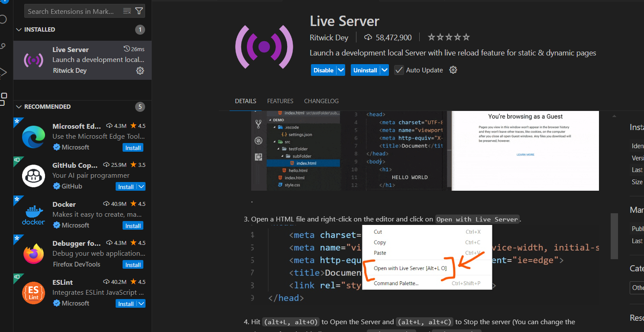Select the Docker entry in recommended list
This screenshot has width=644, height=332.
82,215
